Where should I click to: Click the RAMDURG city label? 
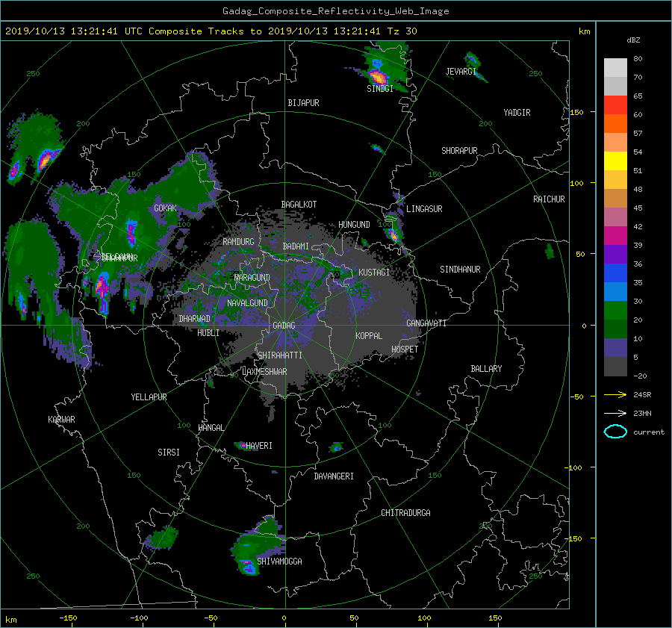(238, 242)
